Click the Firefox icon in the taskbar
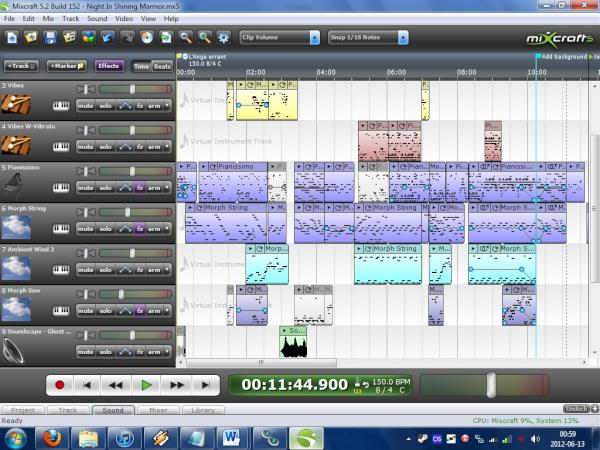Screen dimensions: 600x450 pos(52,439)
